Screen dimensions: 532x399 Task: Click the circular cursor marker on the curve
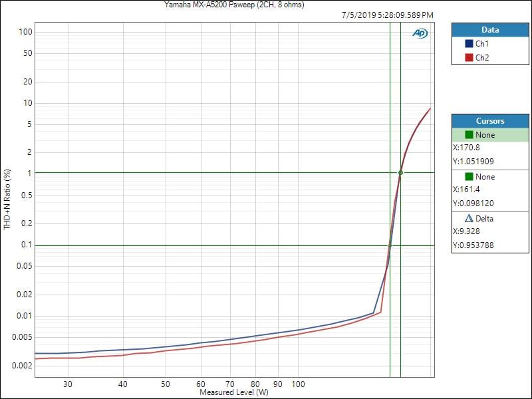(400, 173)
